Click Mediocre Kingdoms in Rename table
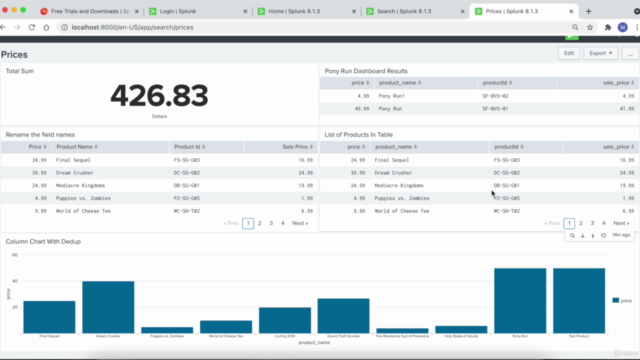Screen dimensions: 640x360 (x=80, y=186)
